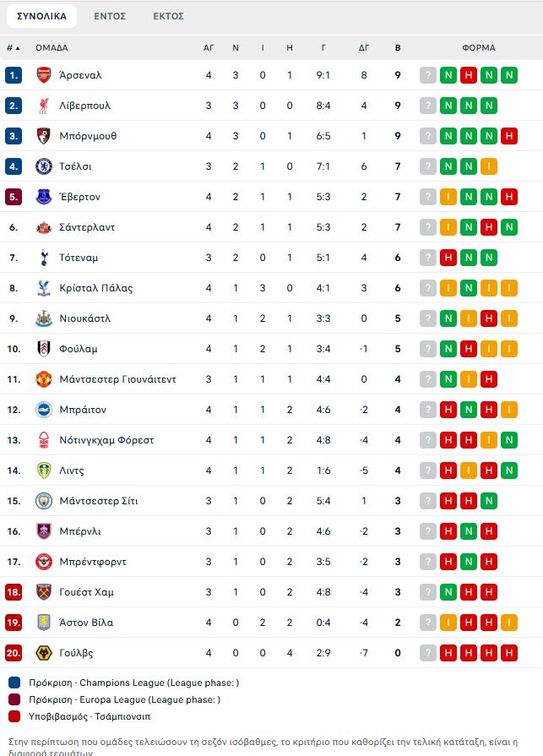Click the Everton club crest icon

[x=44, y=197]
